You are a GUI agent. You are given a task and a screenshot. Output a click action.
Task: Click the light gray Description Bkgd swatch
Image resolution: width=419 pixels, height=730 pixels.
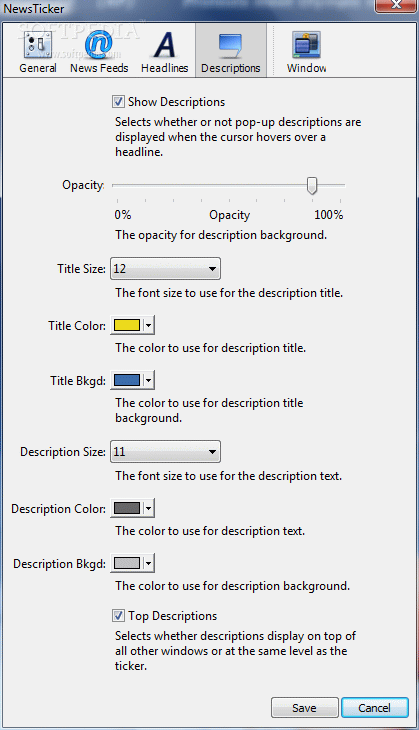coord(127,563)
